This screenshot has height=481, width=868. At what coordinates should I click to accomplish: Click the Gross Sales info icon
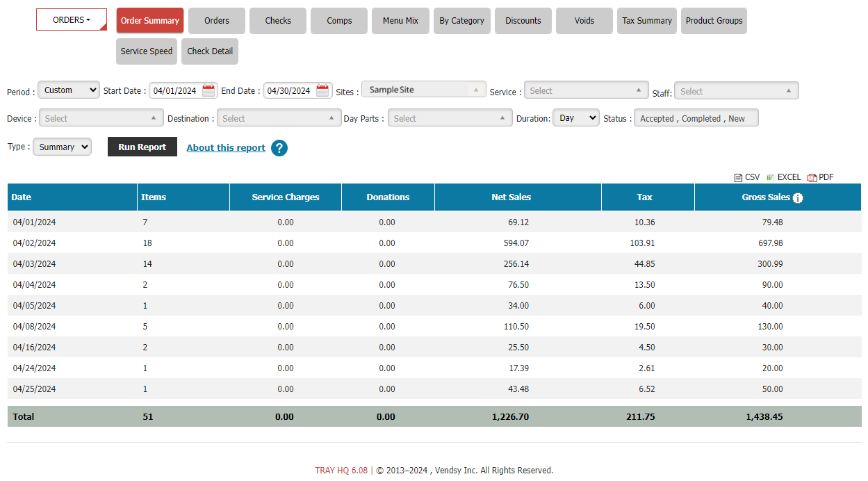coord(798,198)
